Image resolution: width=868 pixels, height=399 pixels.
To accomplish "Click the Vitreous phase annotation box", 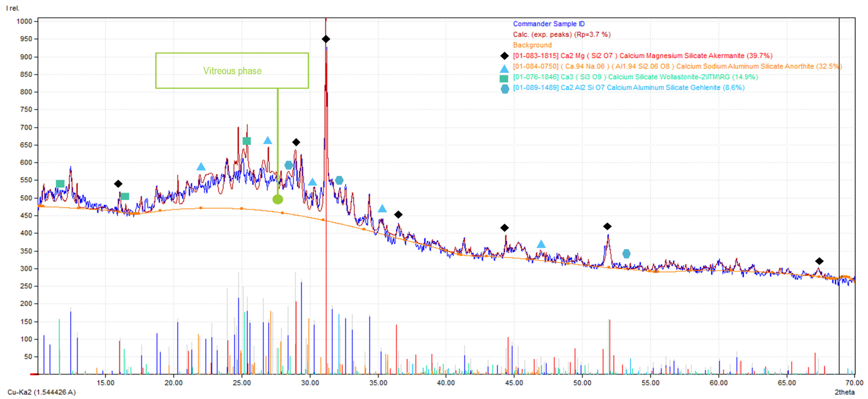I will tap(232, 71).
